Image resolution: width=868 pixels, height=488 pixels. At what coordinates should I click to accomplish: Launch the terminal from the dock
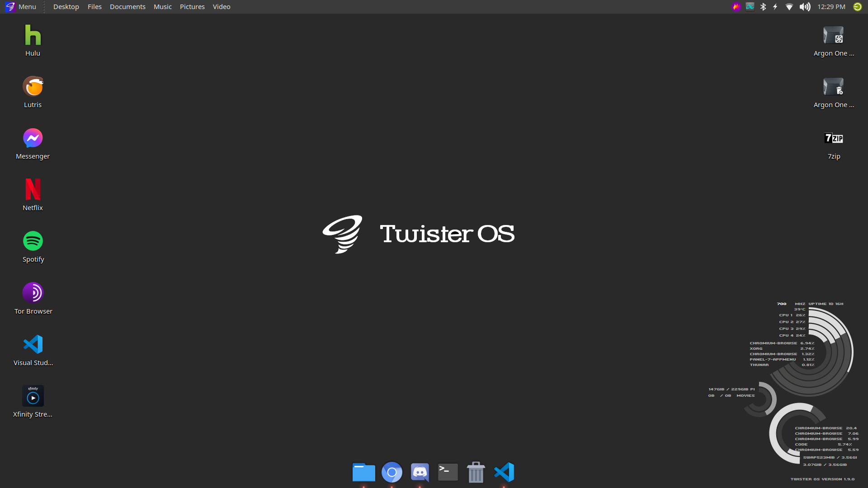click(x=448, y=472)
